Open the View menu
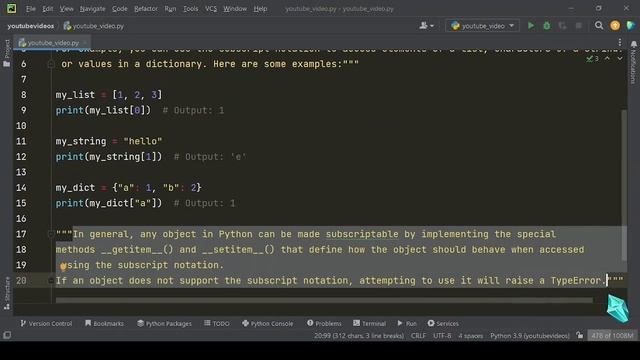The width and height of the screenshot is (640, 360). (x=67, y=9)
